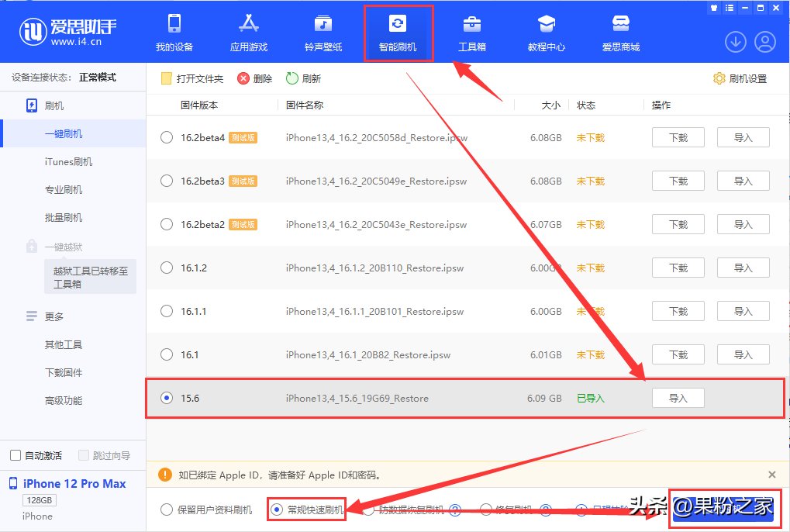Image resolution: width=790 pixels, height=532 pixels.
Task: Click the 固件版本 column header
Action: (x=199, y=105)
